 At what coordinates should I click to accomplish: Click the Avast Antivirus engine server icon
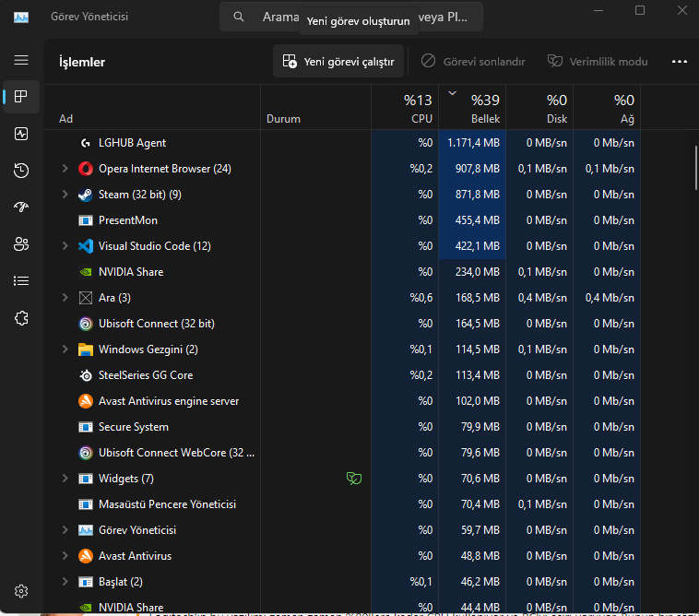[x=85, y=401]
